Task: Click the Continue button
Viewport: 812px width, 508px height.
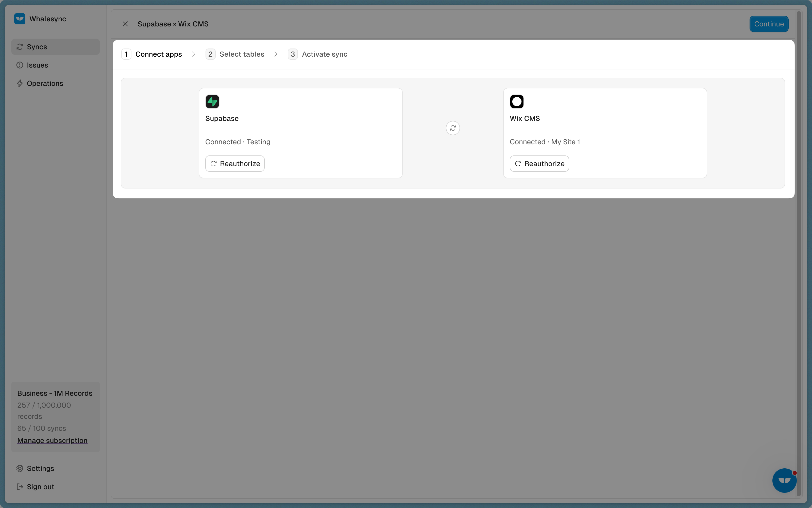Action: click(769, 24)
